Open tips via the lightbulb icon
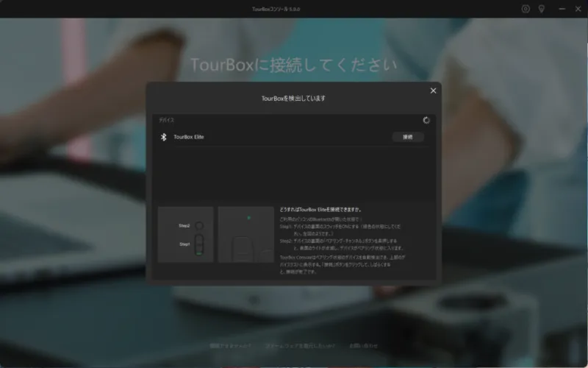Viewport: 588px width, 368px height. [x=542, y=9]
